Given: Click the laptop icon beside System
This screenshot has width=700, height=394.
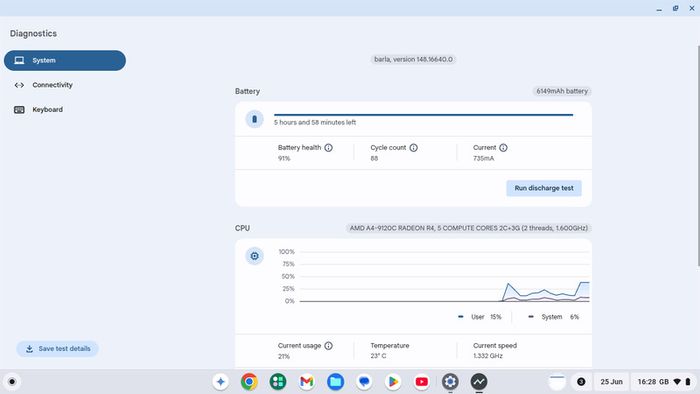Looking at the screenshot, I should [19, 60].
